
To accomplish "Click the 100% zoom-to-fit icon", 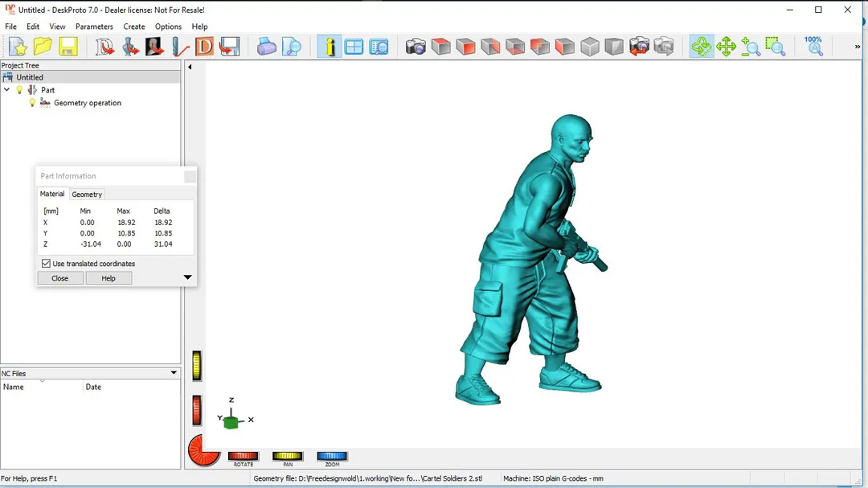I will click(813, 47).
